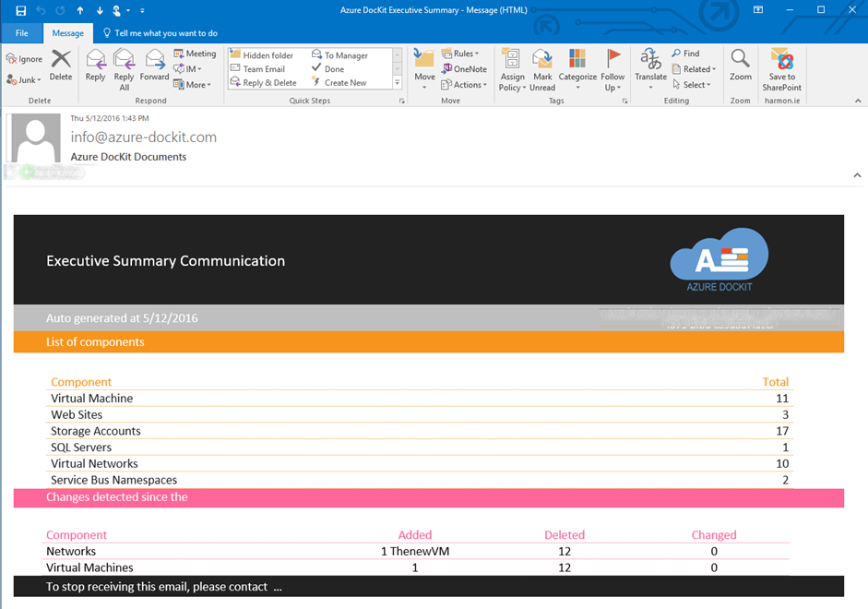Click Reply All
The height and width of the screenshot is (609, 868).
(x=124, y=70)
